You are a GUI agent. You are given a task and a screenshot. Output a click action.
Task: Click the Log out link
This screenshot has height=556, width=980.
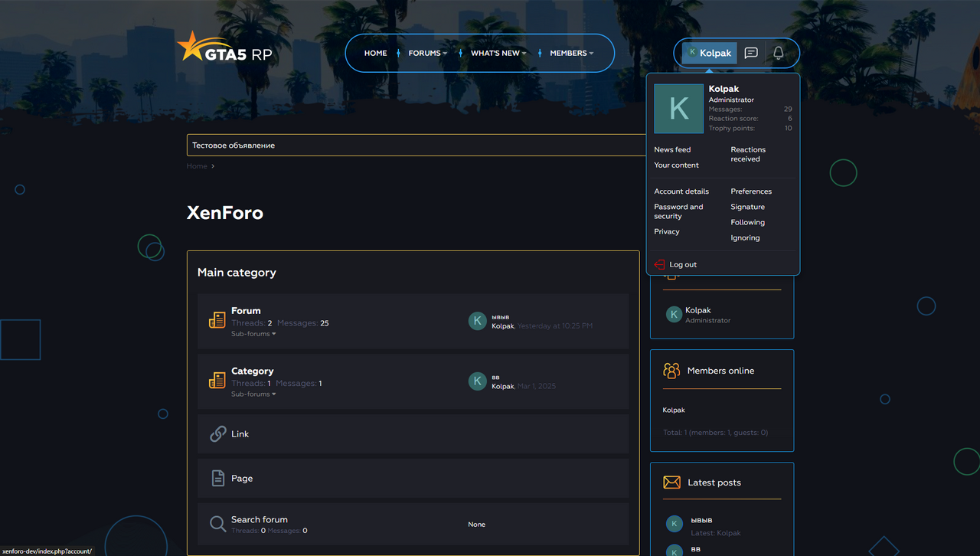click(x=683, y=265)
